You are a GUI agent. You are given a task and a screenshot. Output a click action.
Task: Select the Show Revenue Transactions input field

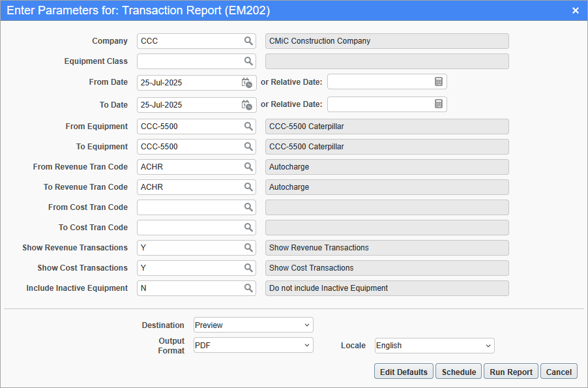(x=189, y=247)
